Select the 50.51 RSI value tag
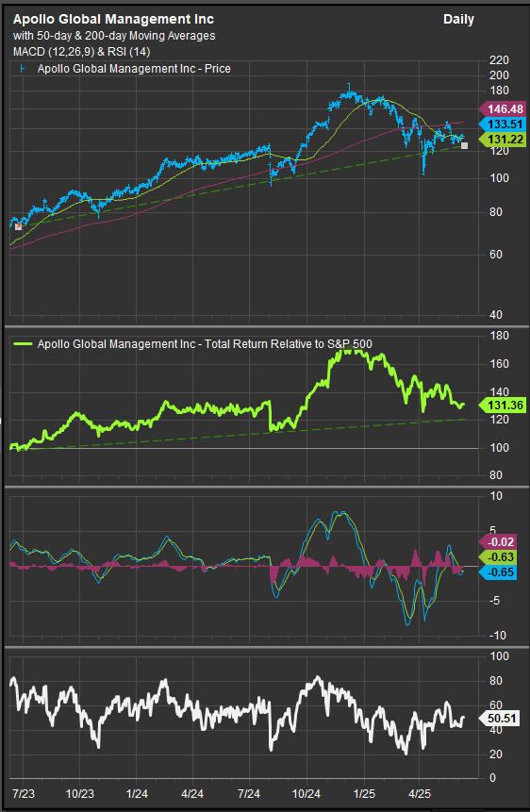This screenshot has height=812, width=530. (499, 719)
